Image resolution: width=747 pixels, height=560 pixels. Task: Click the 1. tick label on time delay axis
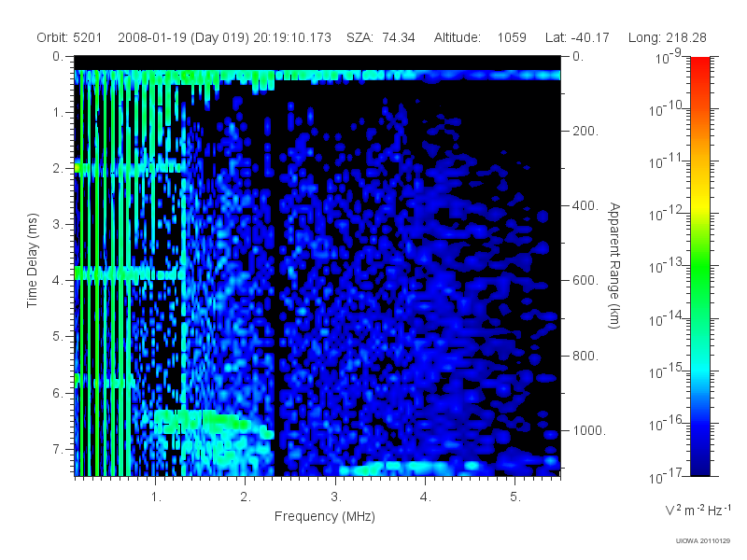click(x=58, y=112)
